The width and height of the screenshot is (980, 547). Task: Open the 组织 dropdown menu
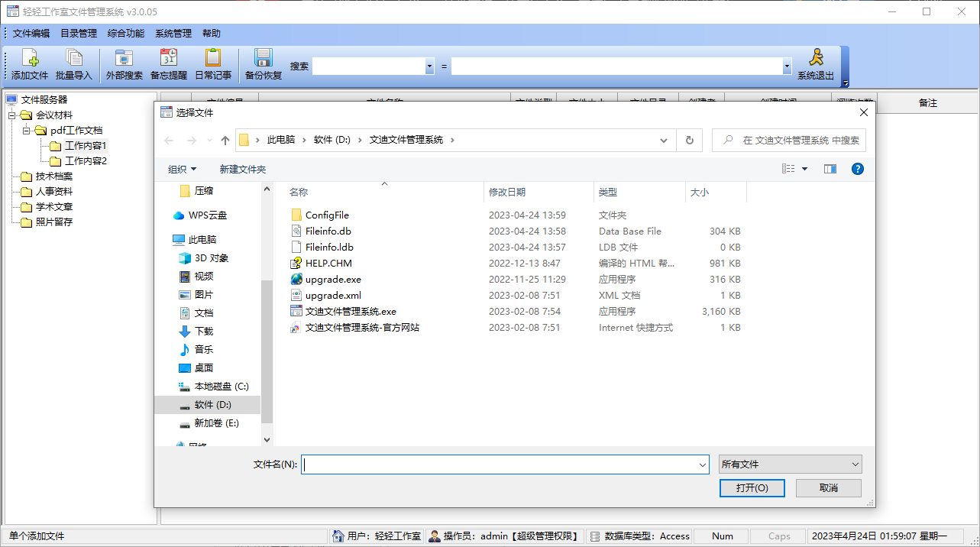(183, 169)
